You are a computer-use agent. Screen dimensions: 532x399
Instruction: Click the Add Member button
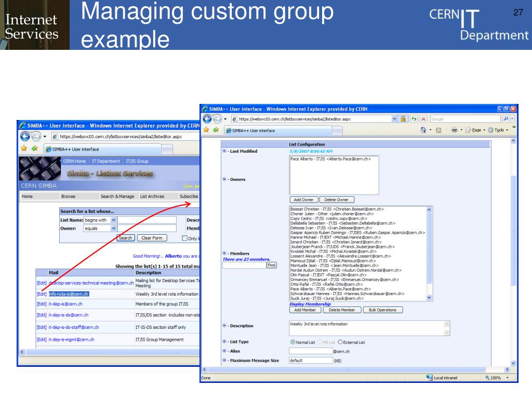click(x=305, y=310)
